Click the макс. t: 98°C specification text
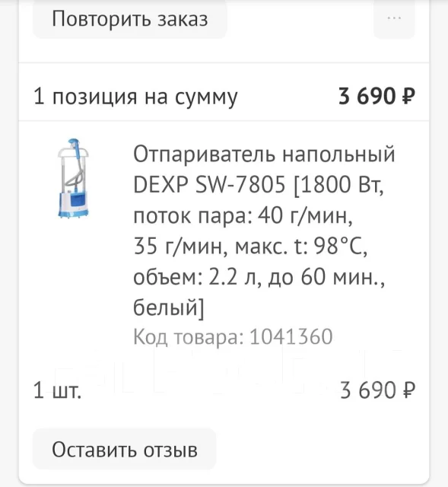Image resolution: width=448 pixels, height=487 pixels. pyautogui.click(x=301, y=247)
